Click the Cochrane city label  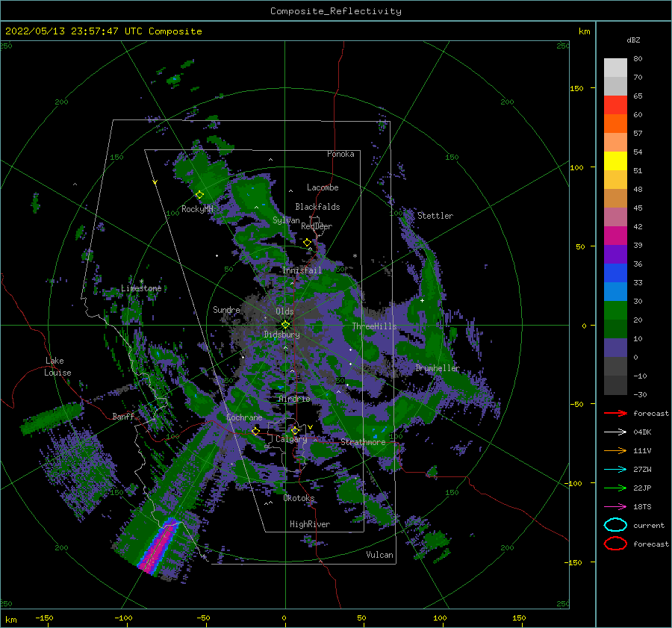point(244,417)
